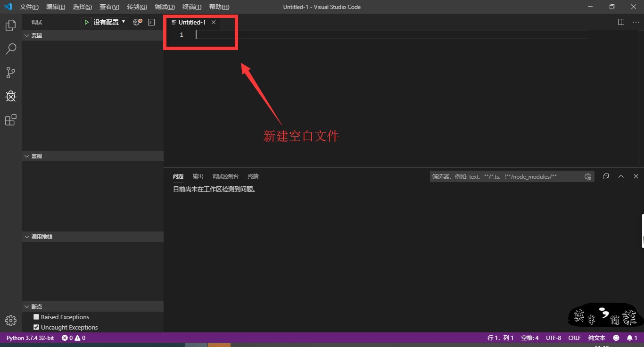
Task: Change CRLF end of line sequence
Action: [575, 338]
